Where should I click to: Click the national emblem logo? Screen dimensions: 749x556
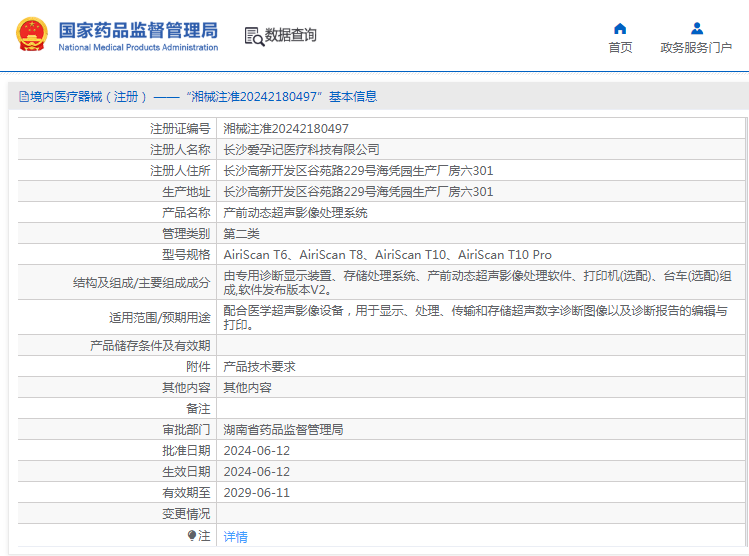[x=32, y=34]
